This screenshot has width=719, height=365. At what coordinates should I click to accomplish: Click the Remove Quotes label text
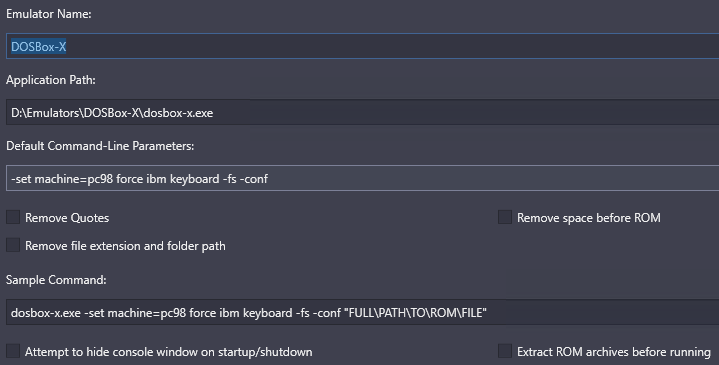point(67,218)
